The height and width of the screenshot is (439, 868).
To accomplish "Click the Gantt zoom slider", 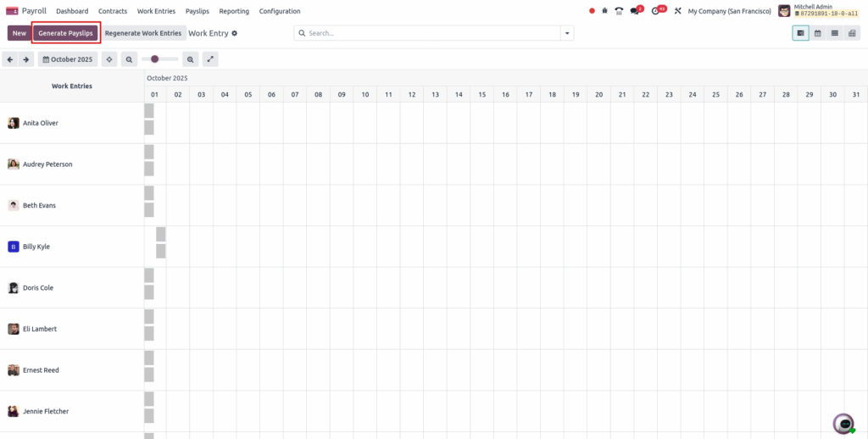I will [159, 58].
